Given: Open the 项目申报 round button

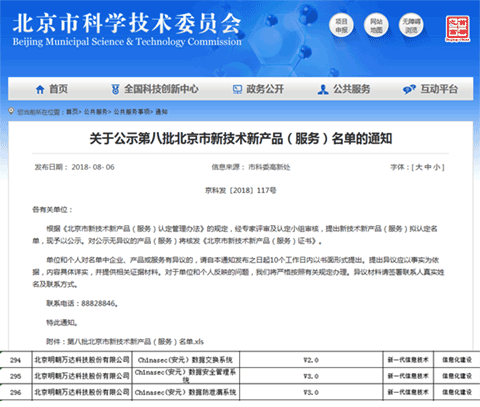Looking at the screenshot, I should 341,26.
